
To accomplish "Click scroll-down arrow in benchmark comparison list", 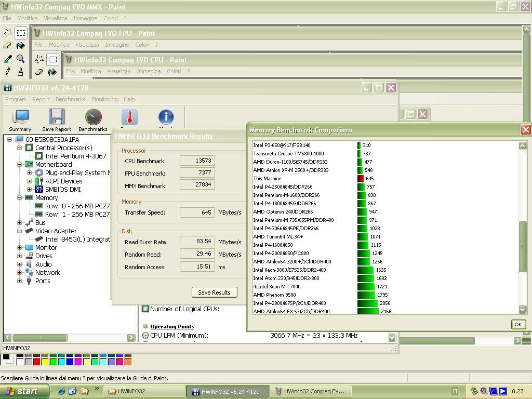I will (523, 310).
